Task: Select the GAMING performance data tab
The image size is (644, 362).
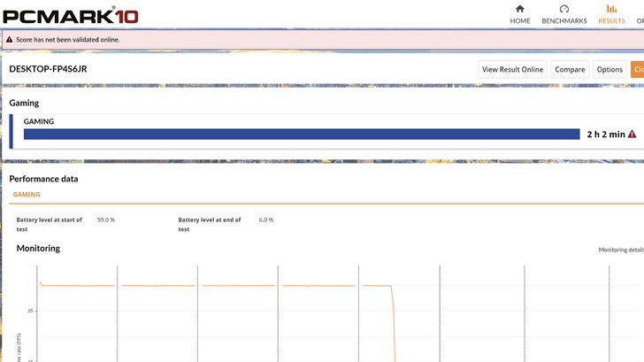Action: pos(27,195)
